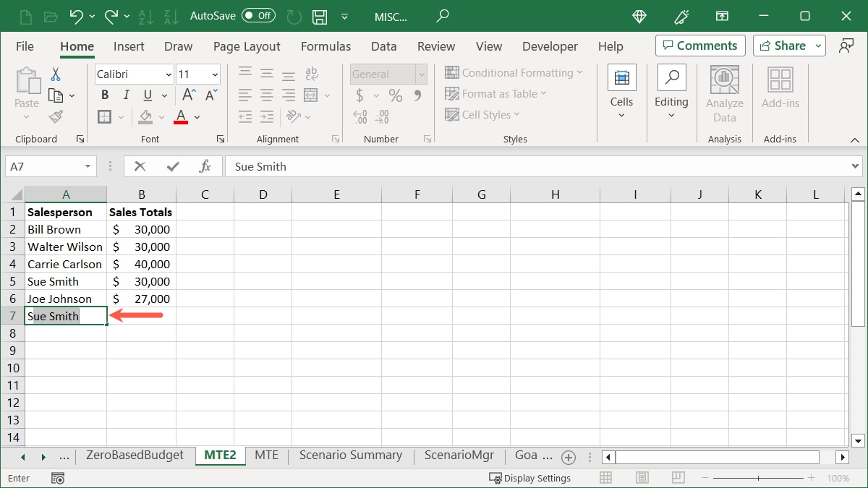The width and height of the screenshot is (868, 488).
Task: Select the Scenario Summary sheet tab
Action: pos(350,455)
